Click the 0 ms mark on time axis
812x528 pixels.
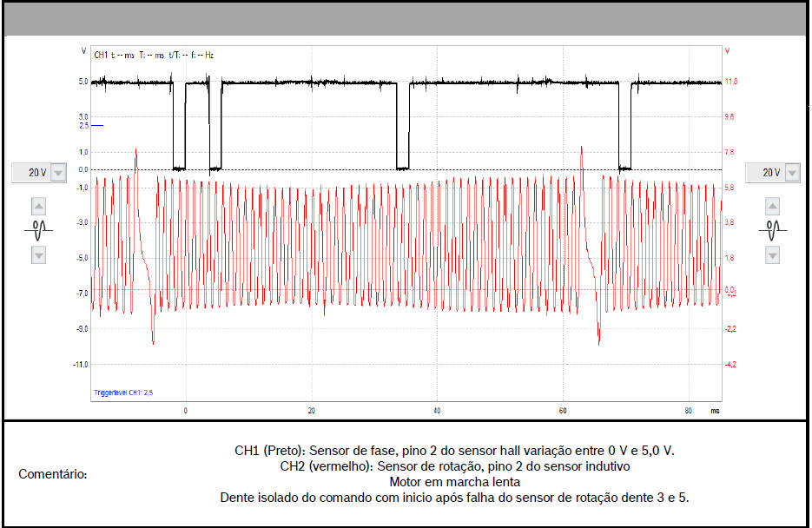(185, 410)
